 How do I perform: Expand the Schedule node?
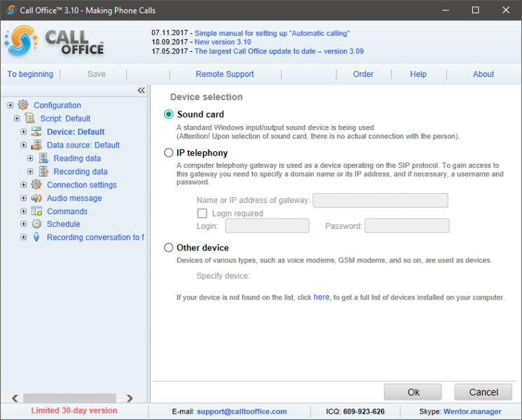[23, 224]
